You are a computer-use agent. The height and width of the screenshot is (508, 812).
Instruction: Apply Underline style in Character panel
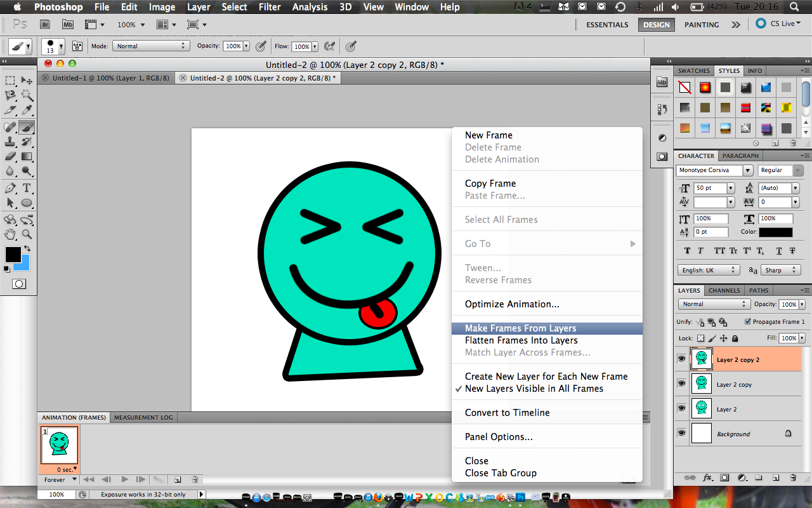click(x=778, y=251)
